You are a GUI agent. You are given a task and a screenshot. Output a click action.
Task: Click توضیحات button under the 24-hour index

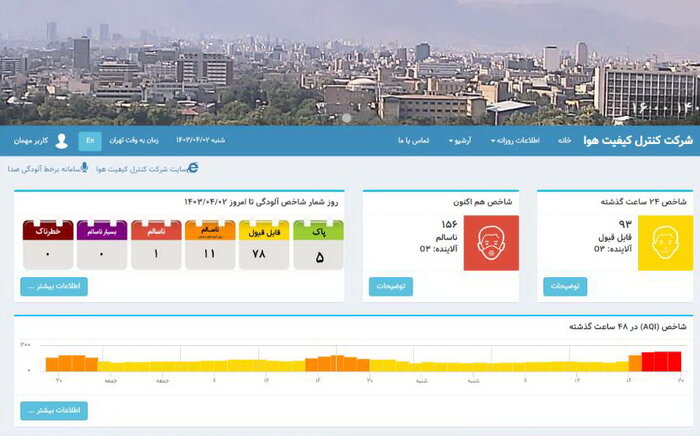565,287
